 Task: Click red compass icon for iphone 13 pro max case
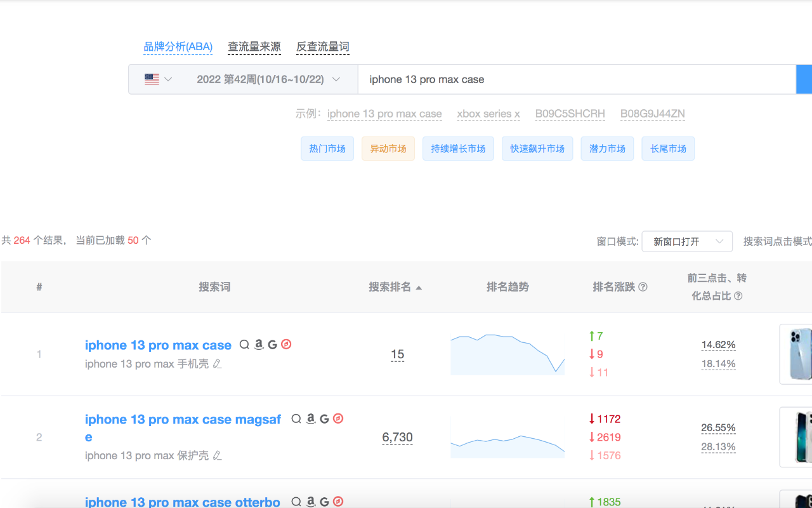pos(286,344)
